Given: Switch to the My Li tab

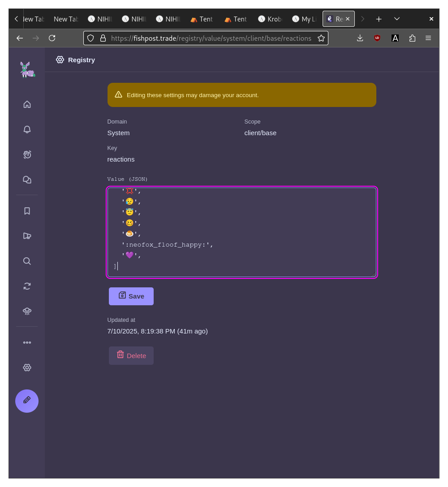Looking at the screenshot, I should (304, 19).
